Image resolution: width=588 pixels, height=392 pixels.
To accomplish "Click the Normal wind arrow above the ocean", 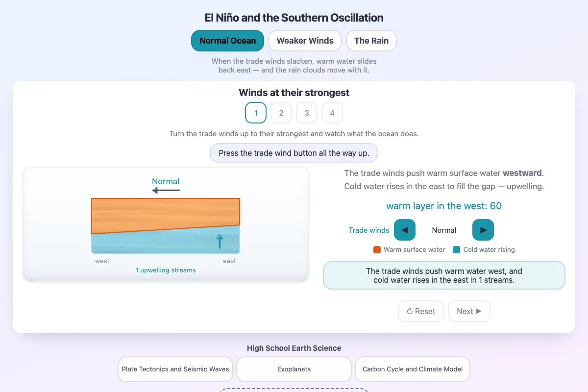I will click(x=166, y=190).
